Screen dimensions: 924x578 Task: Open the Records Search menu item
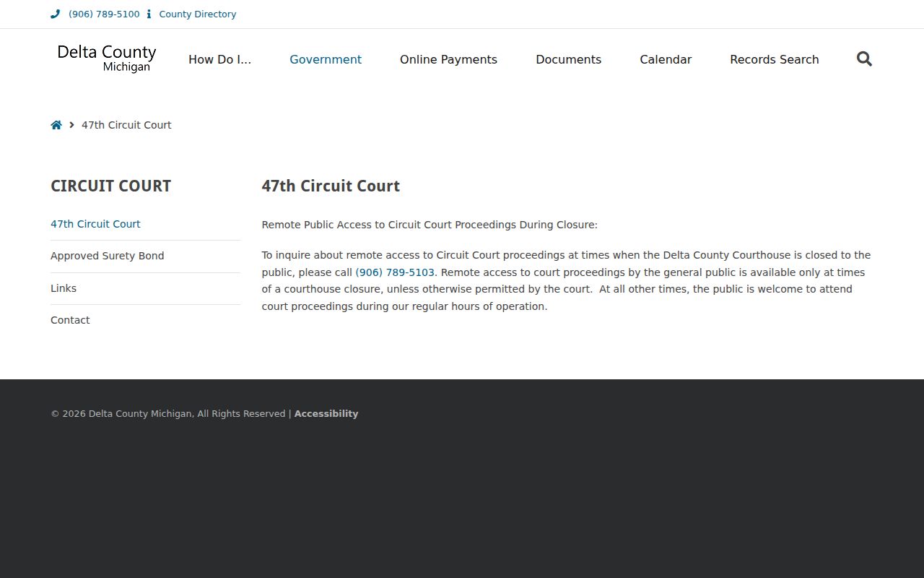pyautogui.click(x=775, y=59)
